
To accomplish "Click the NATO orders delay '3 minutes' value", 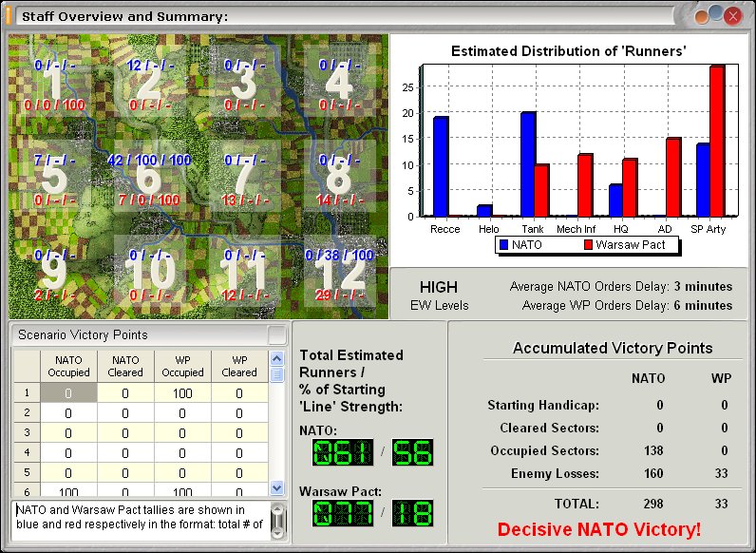I will pyautogui.click(x=703, y=287).
